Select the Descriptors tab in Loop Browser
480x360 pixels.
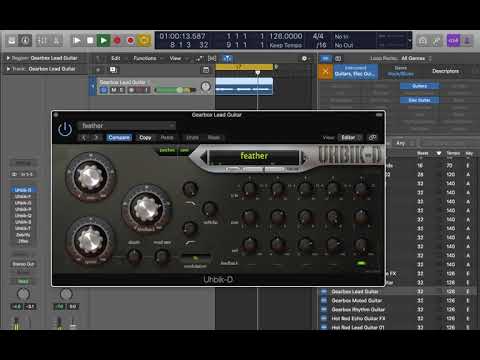tap(445, 71)
